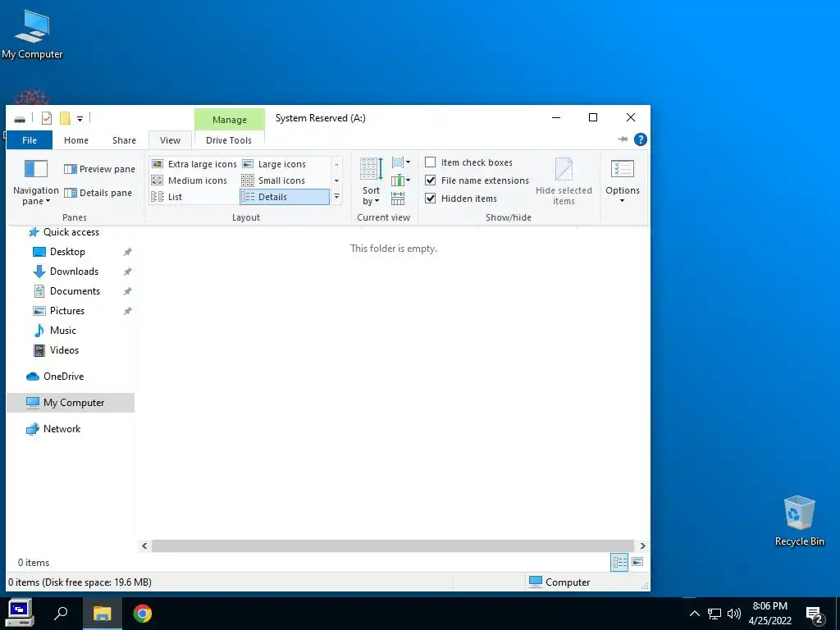
Task: Click the Options icon button
Action: click(x=622, y=169)
